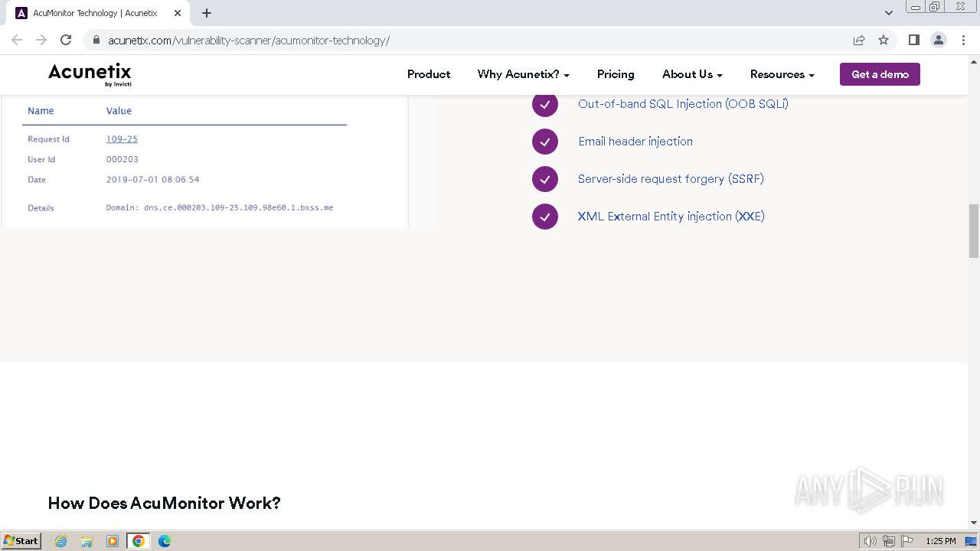
Task: Open the Product menu item
Action: [429, 74]
